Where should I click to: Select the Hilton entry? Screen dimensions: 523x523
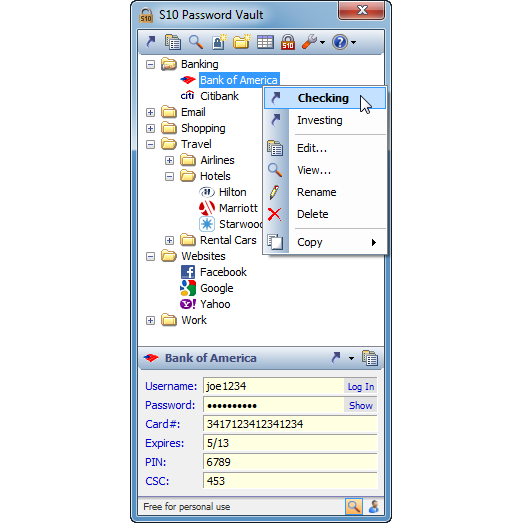point(232,192)
